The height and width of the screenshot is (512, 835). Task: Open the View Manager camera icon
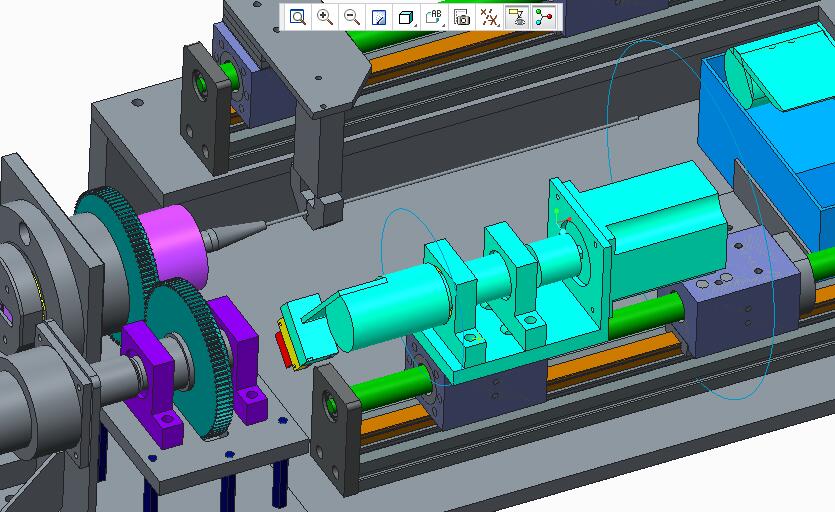tap(461, 17)
